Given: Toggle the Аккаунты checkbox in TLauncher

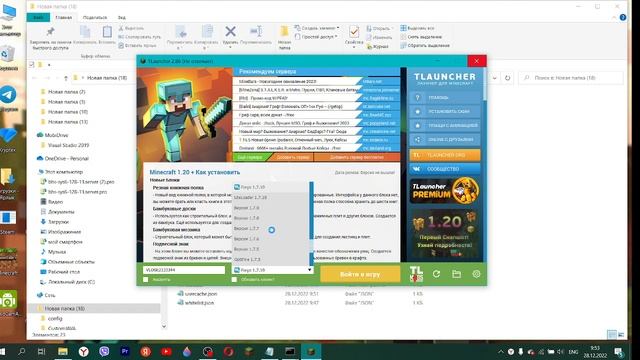Looking at the screenshot, I should [146, 280].
